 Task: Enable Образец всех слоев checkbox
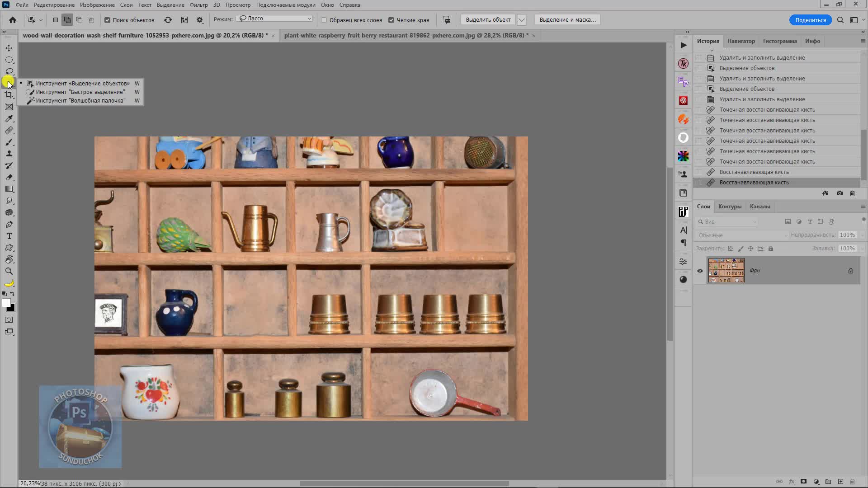click(324, 20)
